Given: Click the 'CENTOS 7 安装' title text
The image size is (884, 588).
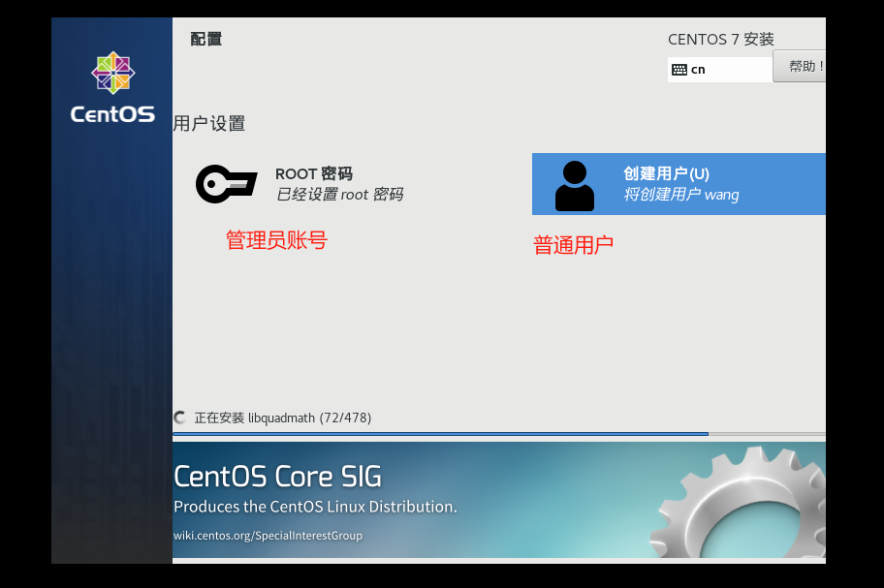Looking at the screenshot, I should pos(720,39).
